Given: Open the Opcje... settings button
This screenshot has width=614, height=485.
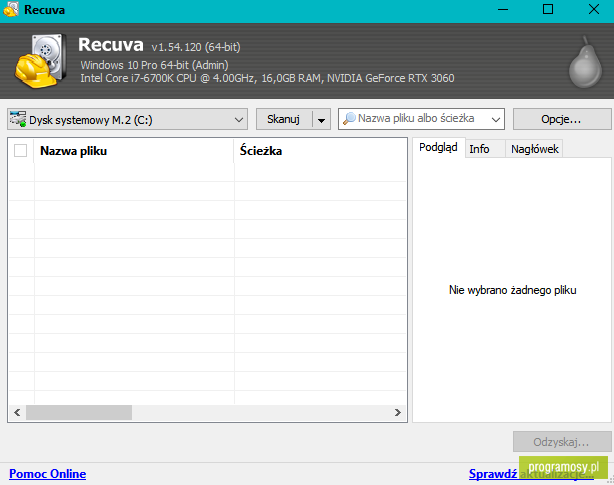Looking at the screenshot, I should 562,119.
